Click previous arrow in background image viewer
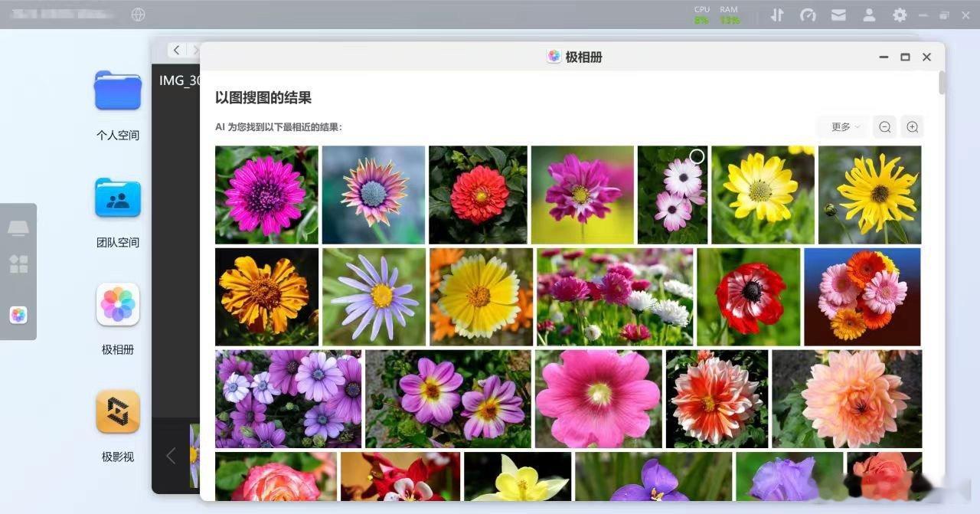 click(170, 456)
